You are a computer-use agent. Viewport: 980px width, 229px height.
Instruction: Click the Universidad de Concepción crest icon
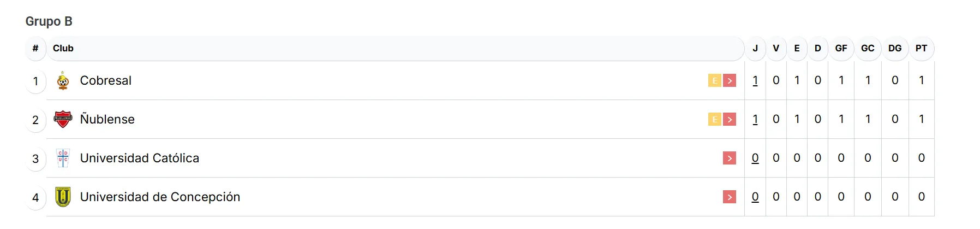[x=63, y=197]
